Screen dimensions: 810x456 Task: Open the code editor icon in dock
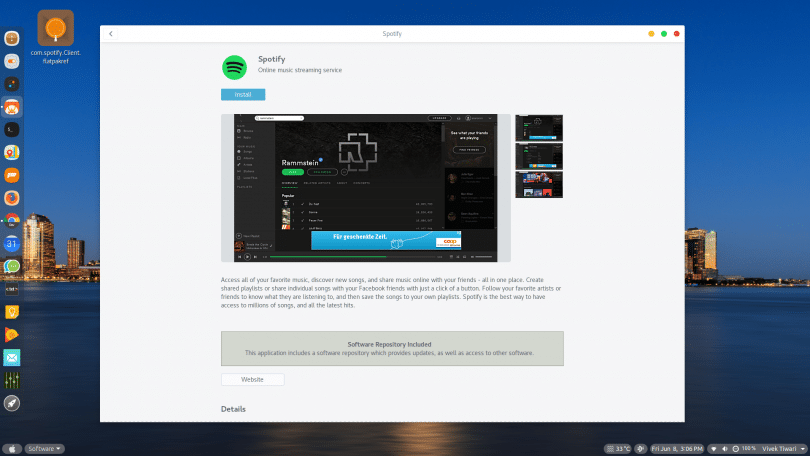point(11,289)
